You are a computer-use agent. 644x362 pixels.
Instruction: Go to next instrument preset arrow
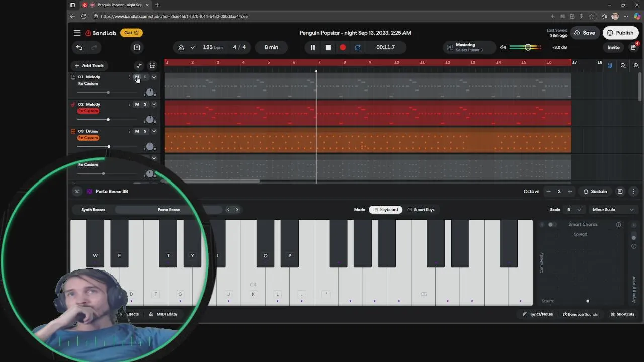tap(237, 210)
